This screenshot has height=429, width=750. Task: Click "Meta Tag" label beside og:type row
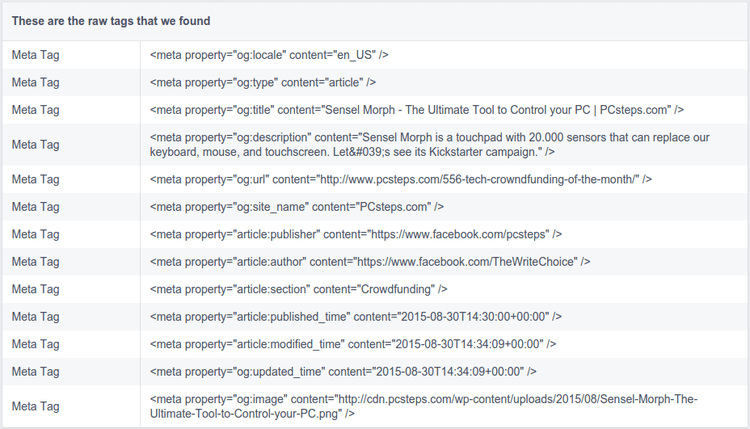pos(35,82)
